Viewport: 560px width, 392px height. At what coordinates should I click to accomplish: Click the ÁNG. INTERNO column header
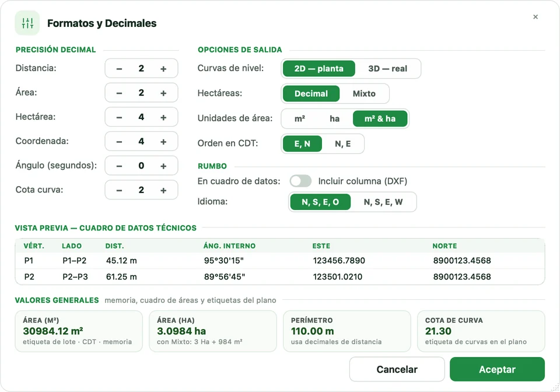229,246
